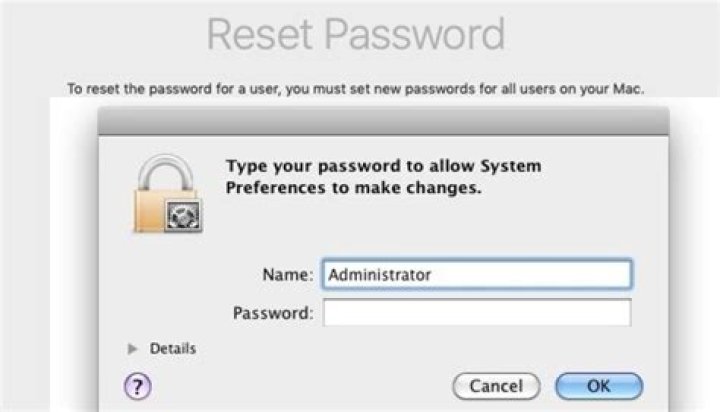This screenshot has width=720, height=412.
Task: Click the Reset Password heading
Action: (356, 36)
